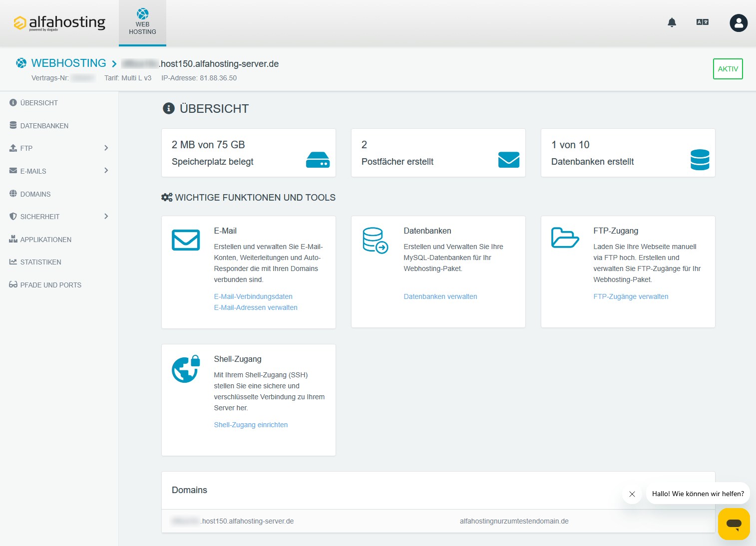Click the yellow chat support bubble
The height and width of the screenshot is (546, 756).
(x=734, y=524)
